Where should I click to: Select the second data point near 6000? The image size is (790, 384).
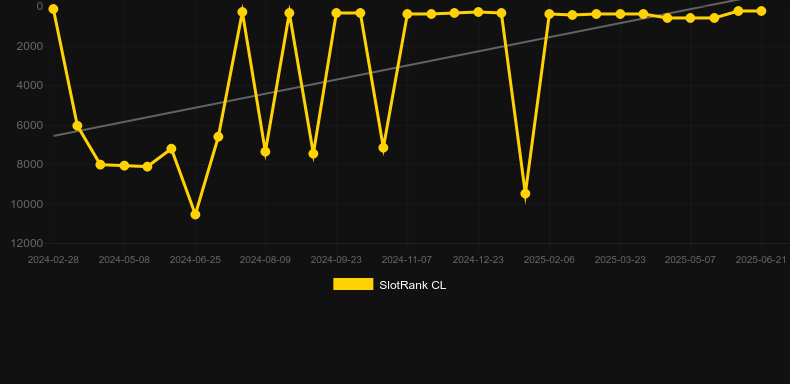click(x=77, y=126)
